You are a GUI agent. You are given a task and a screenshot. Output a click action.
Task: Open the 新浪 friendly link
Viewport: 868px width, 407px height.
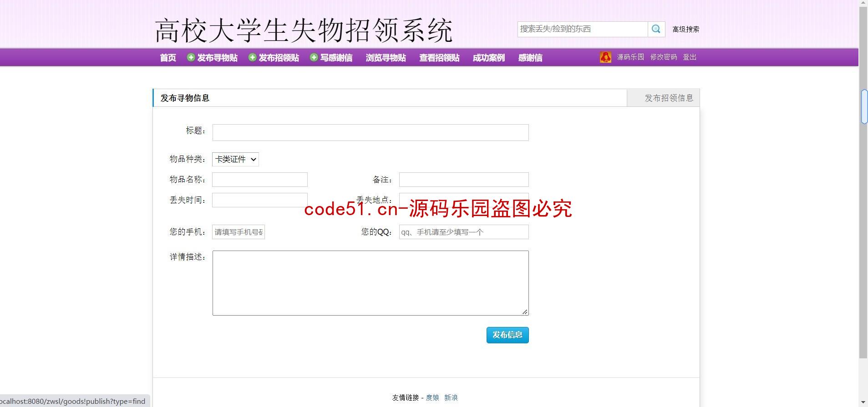click(451, 397)
